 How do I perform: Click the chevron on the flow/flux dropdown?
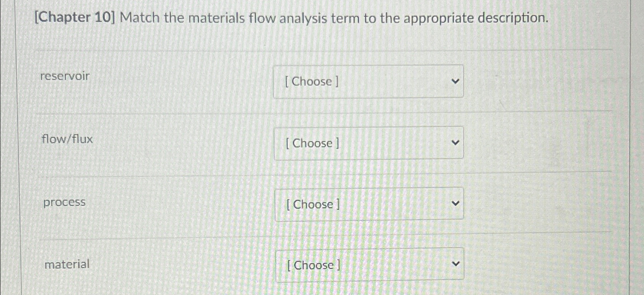click(455, 142)
